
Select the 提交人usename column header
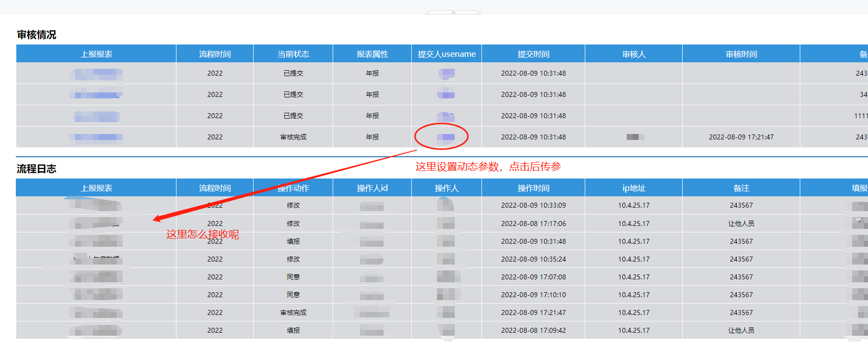coord(446,54)
